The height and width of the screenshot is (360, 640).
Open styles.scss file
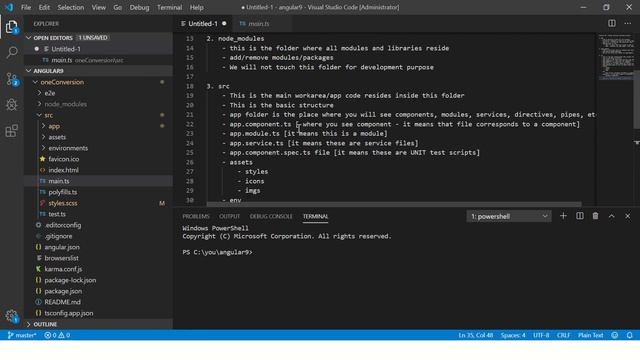[x=98, y=203]
